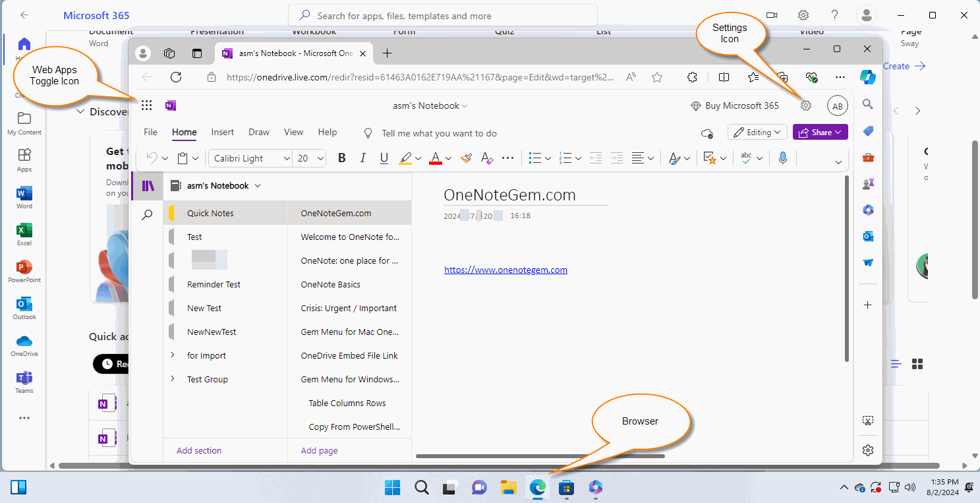980x503 pixels.
Task: Click Buy Microsoft 365
Action: [x=734, y=105]
